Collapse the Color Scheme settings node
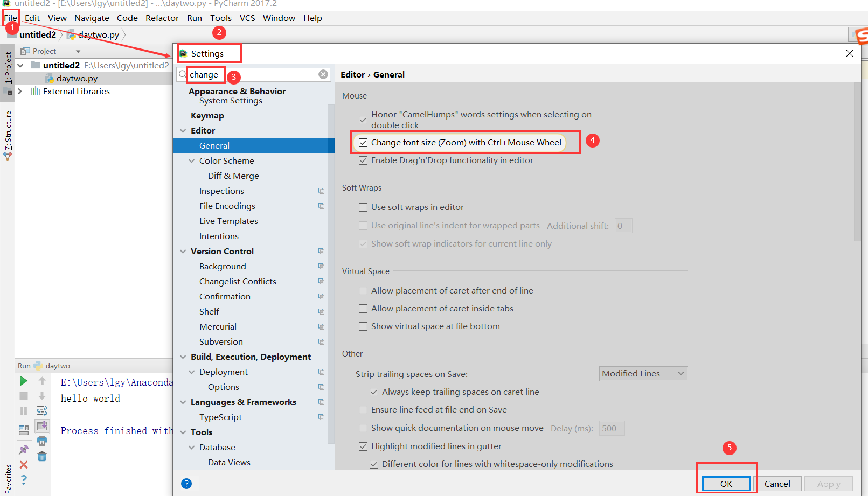The image size is (868, 496). tap(192, 161)
